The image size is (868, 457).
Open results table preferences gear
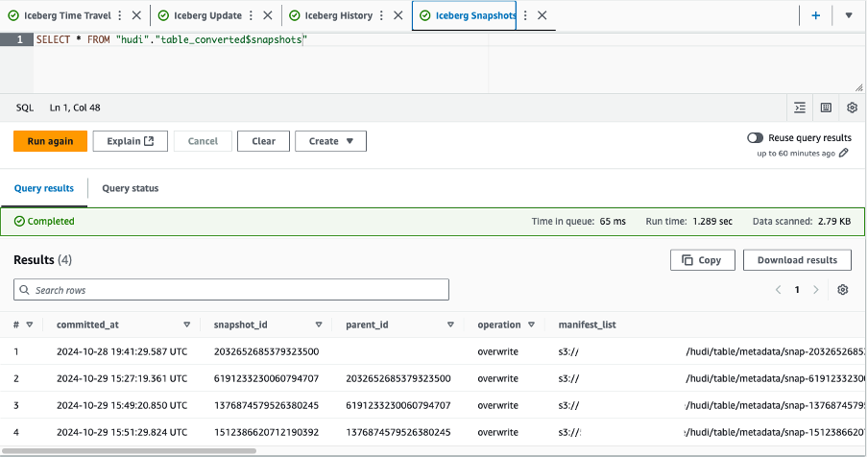843,290
